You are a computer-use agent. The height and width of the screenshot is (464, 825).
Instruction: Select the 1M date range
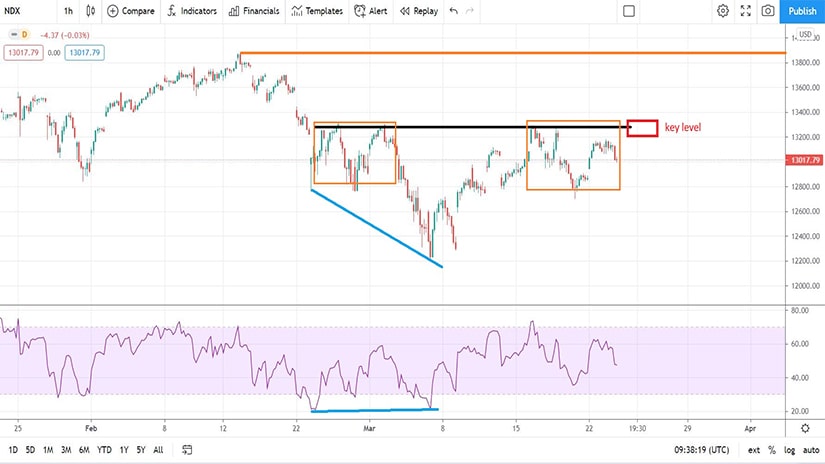point(48,450)
